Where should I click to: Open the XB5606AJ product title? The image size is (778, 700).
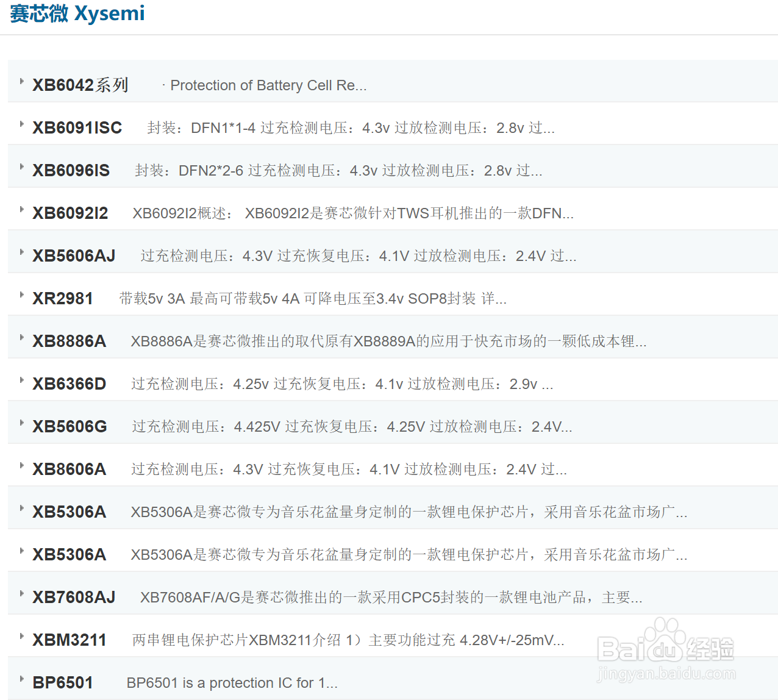tap(74, 255)
